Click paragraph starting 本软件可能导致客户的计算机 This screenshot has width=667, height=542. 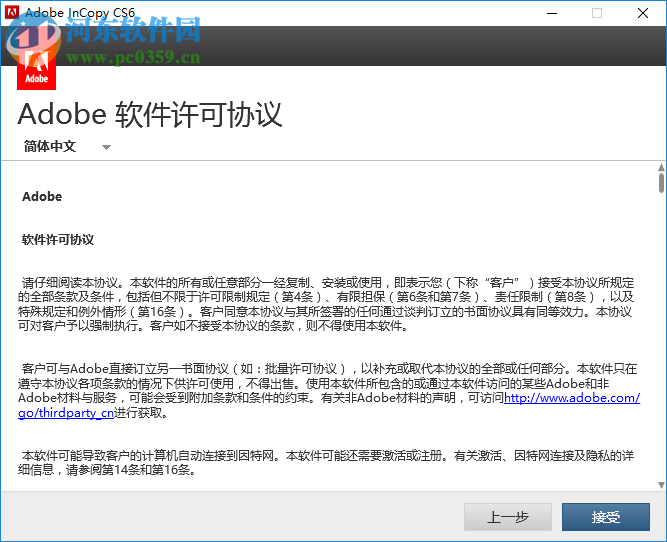(x=326, y=462)
